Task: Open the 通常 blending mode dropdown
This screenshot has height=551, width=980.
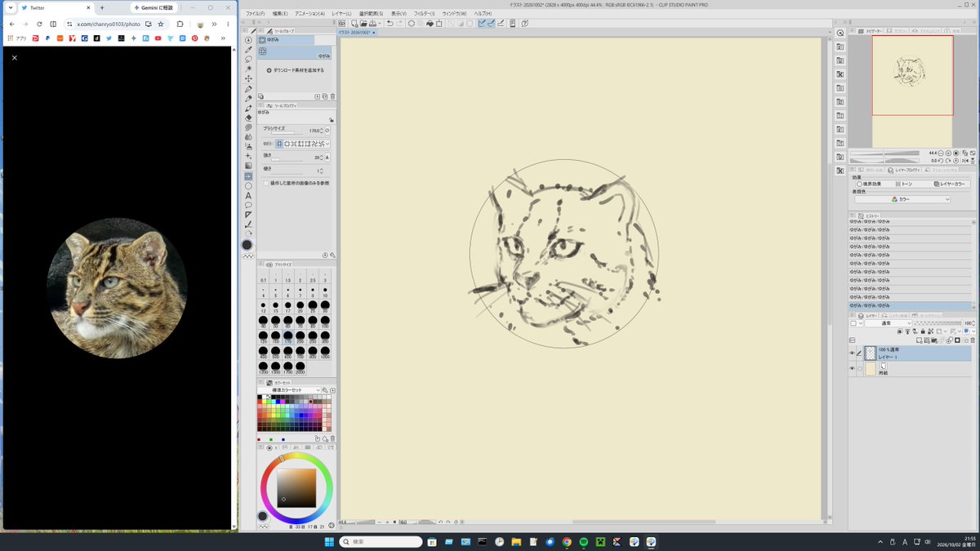Action: pos(889,323)
